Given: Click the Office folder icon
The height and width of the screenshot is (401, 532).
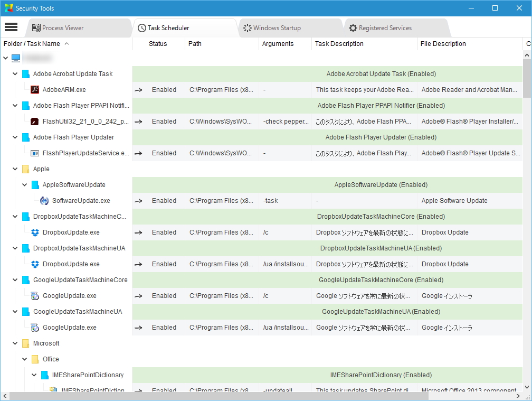Looking at the screenshot, I should 35,359.
